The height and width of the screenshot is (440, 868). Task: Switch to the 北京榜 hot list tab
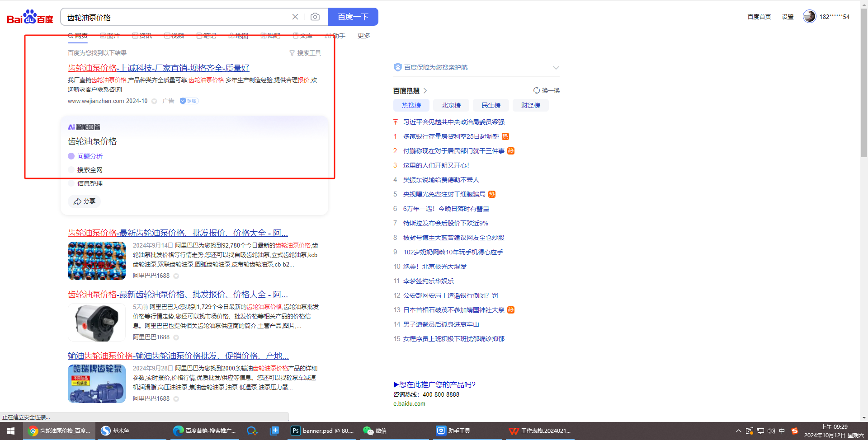pyautogui.click(x=451, y=105)
